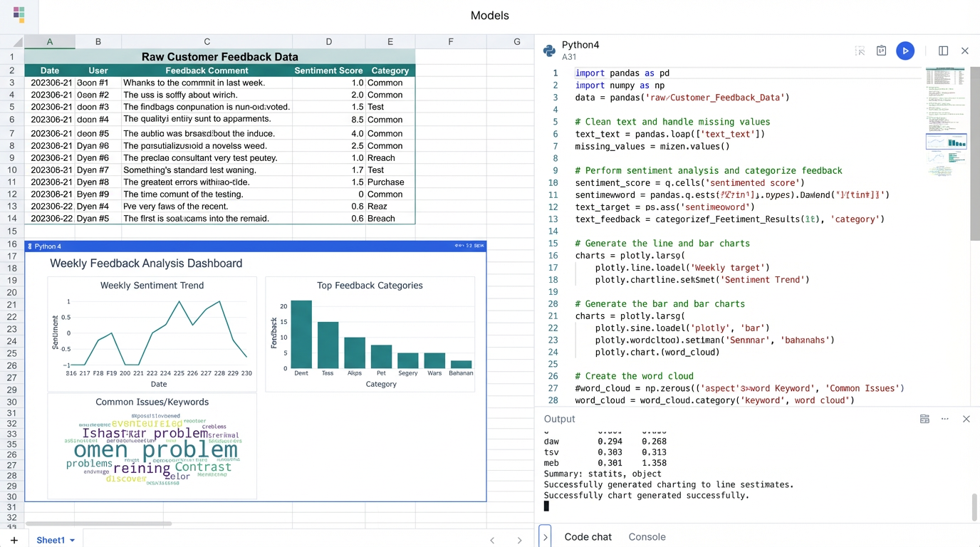Collapse the panel with the chevron beside Code chat
980x547 pixels.
point(546,536)
